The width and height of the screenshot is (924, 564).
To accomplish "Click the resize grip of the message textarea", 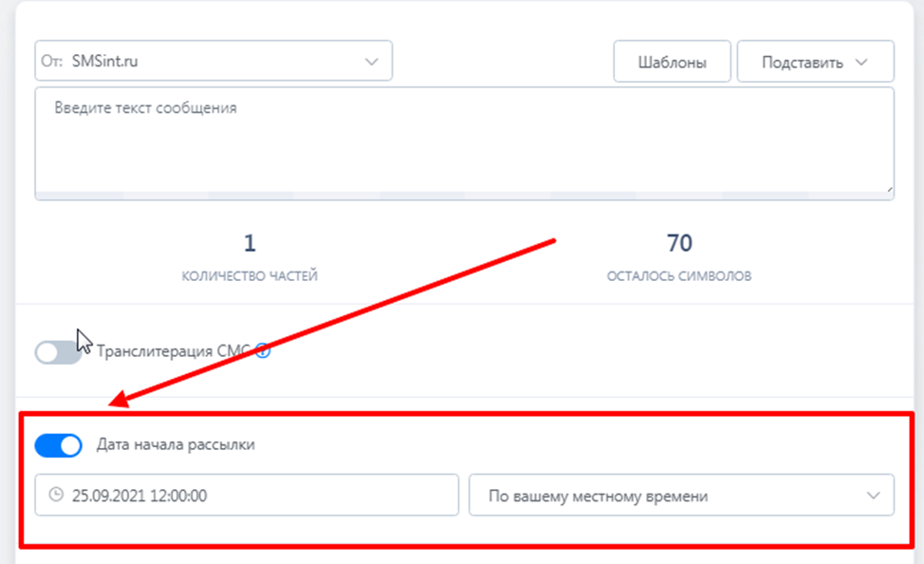I will [889, 189].
